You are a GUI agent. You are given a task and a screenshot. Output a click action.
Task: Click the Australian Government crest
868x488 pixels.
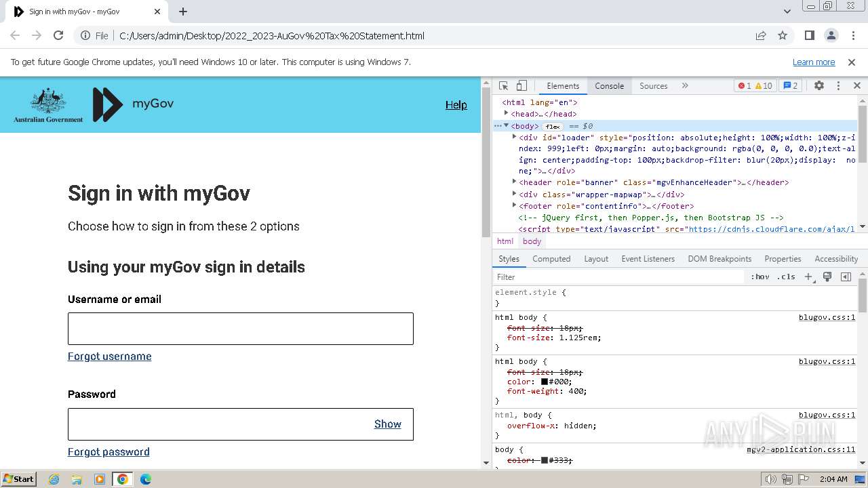48,105
